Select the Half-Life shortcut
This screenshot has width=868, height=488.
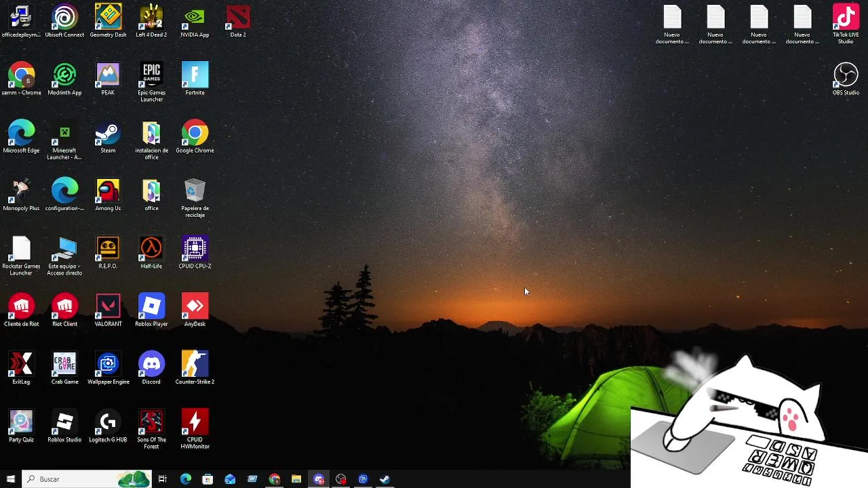point(151,253)
